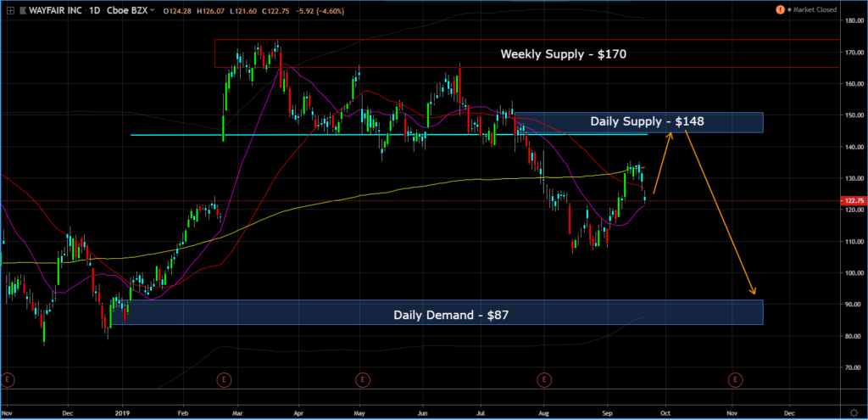Click the Sep label on time axis

click(607, 413)
